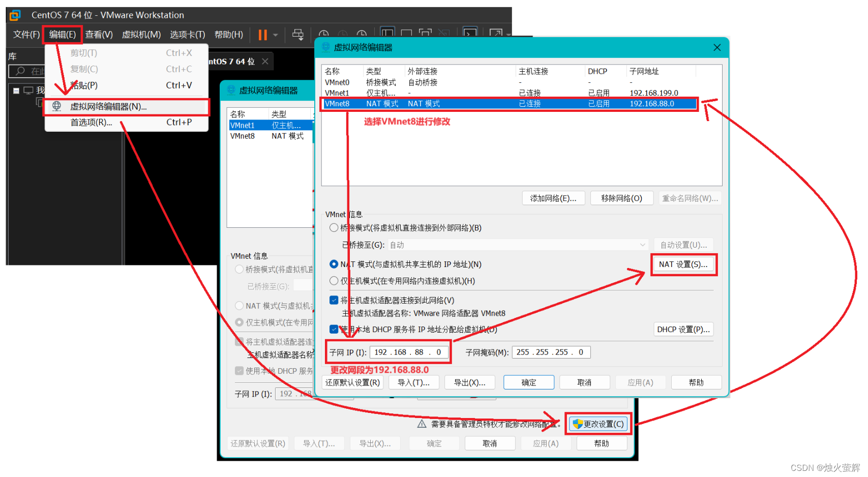
Task: Click the Remove Network button
Action: tap(621, 198)
